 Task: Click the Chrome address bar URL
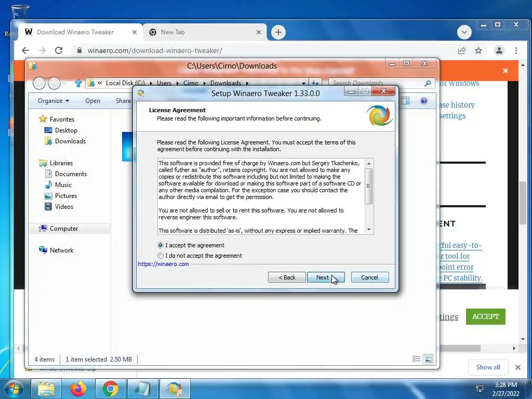coord(155,50)
